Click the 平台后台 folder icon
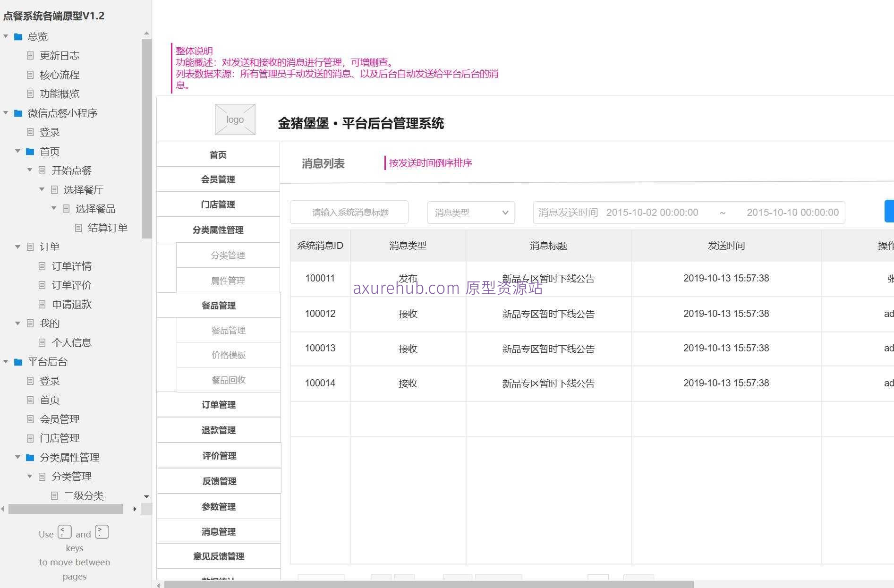Viewport: 894px width, 588px height. pos(18,362)
